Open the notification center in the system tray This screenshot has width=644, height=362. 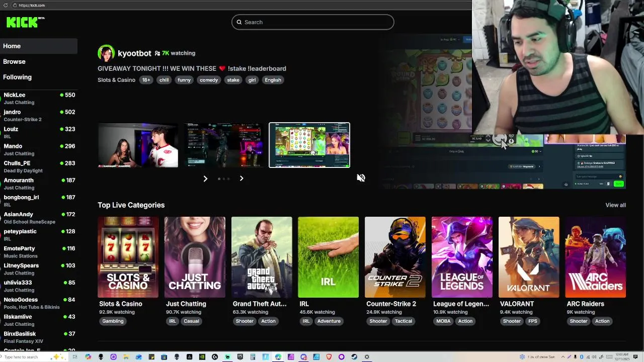(x=635, y=356)
